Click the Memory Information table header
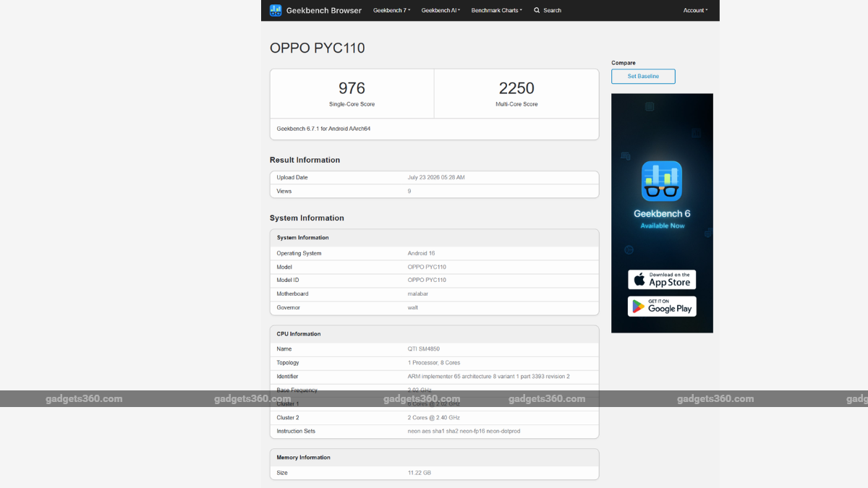Image resolution: width=868 pixels, height=488 pixels. [303, 458]
